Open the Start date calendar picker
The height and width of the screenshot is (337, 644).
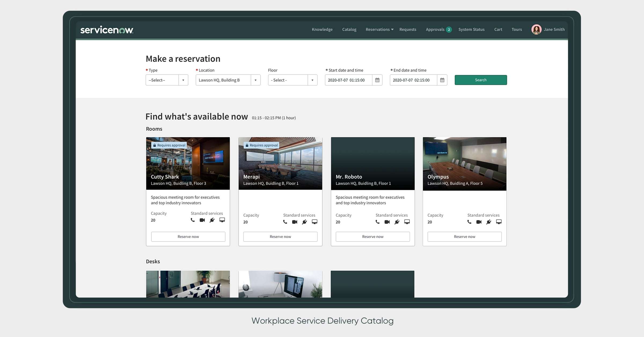click(x=377, y=80)
